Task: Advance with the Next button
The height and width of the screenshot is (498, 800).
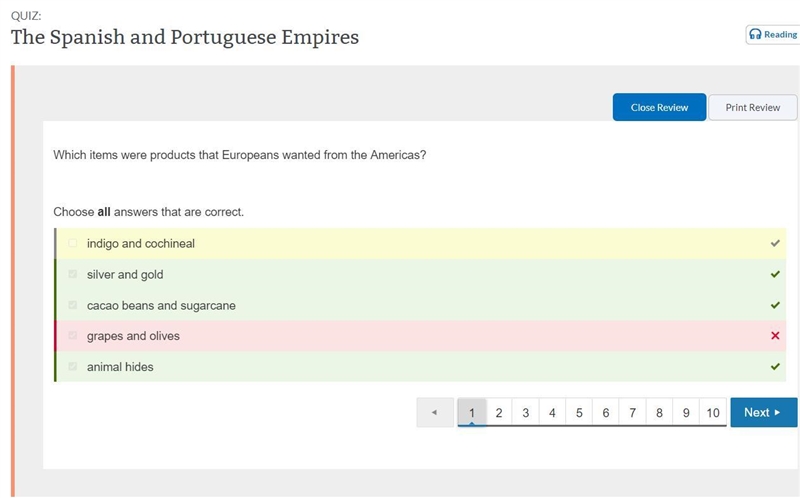Action: click(763, 412)
